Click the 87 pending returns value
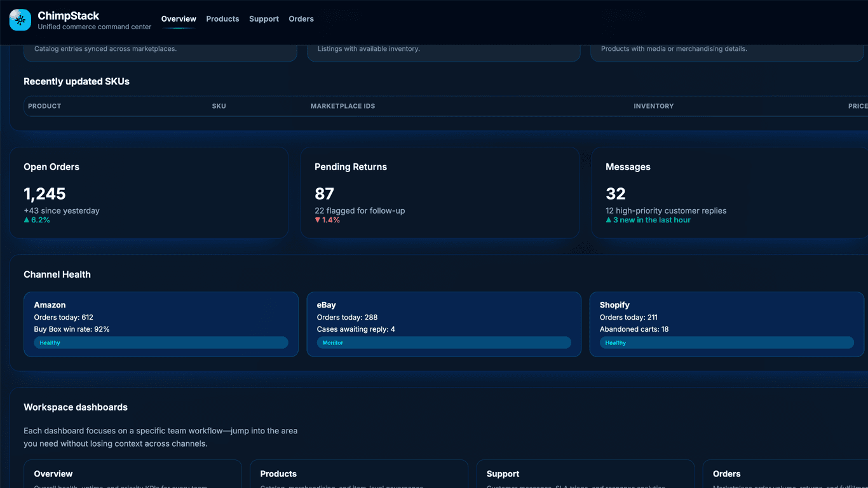Viewport: 868px width, 488px height. (x=324, y=194)
